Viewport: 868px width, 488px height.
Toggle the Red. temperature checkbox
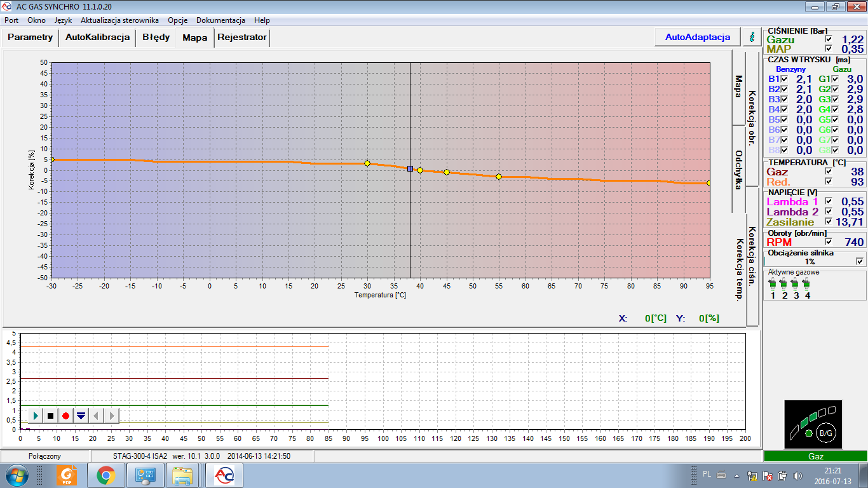tap(828, 182)
